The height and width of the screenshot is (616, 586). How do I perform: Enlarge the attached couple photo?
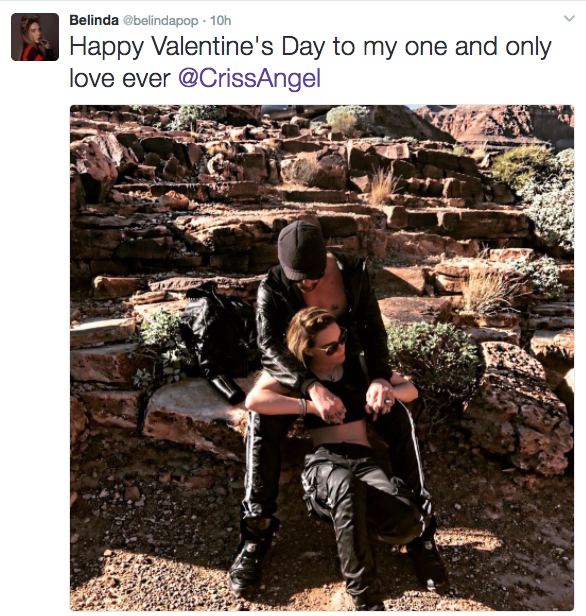pos(322,358)
